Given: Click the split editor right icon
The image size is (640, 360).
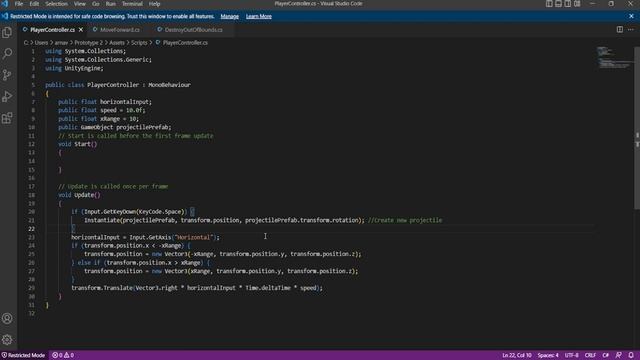Looking at the screenshot, I should 620,29.
